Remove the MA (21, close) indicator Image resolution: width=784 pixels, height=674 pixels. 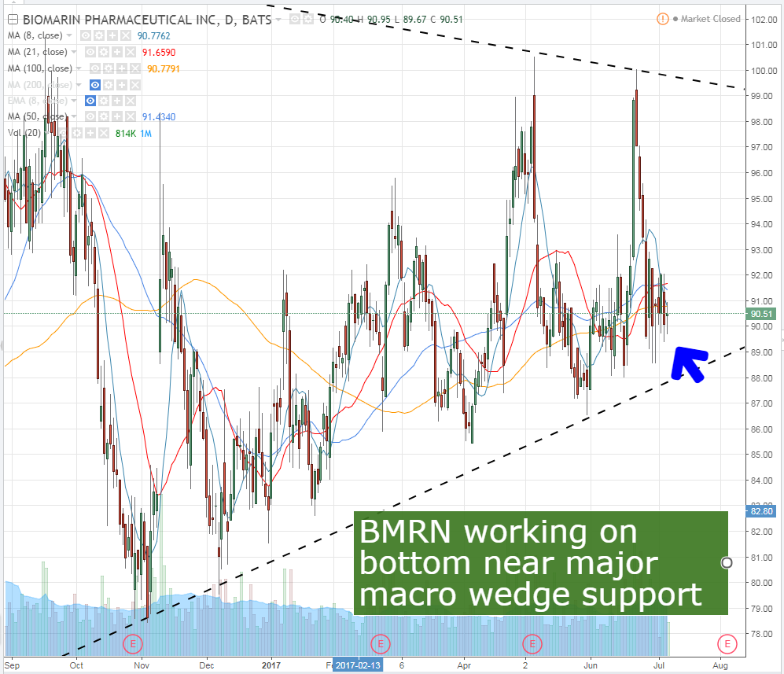tap(131, 52)
